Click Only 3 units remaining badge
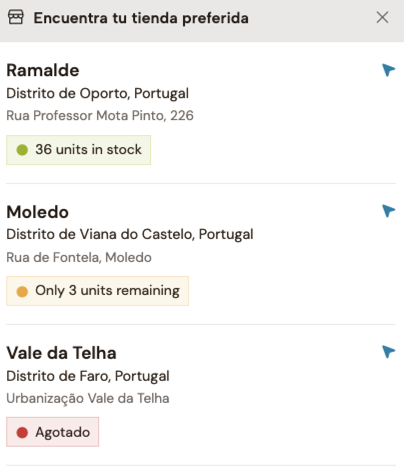404x469 pixels. [97, 291]
